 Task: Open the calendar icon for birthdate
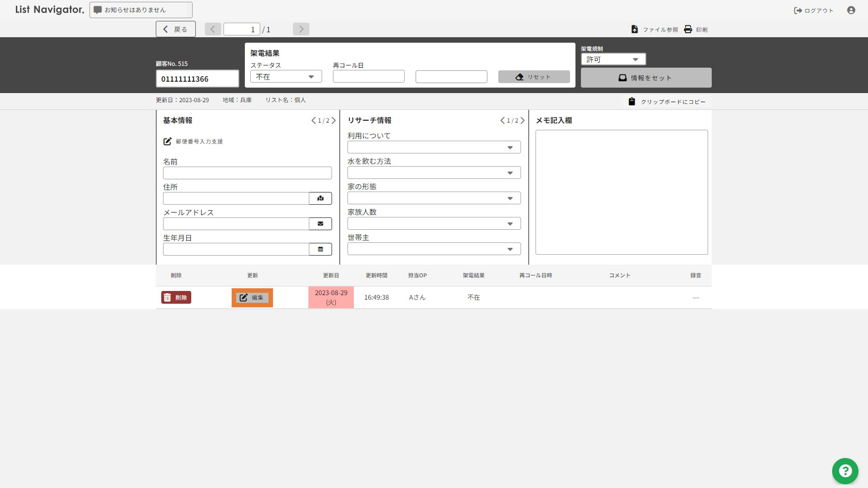320,249
